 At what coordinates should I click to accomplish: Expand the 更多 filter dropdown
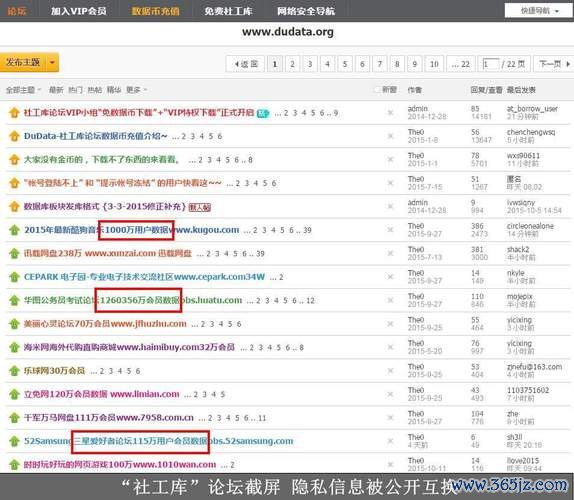click(136, 90)
